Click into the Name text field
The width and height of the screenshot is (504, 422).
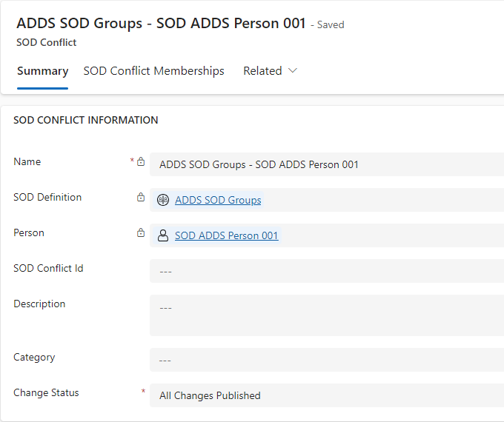pyautogui.click(x=326, y=164)
